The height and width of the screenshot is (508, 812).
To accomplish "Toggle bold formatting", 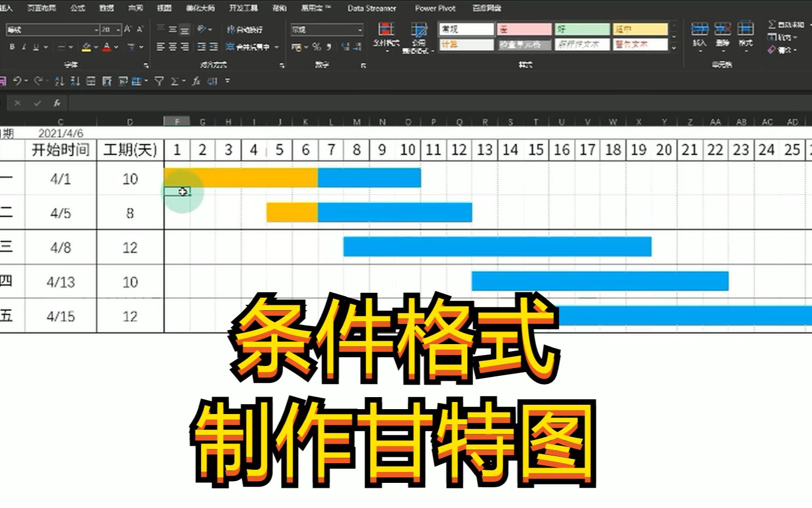I will point(11,47).
